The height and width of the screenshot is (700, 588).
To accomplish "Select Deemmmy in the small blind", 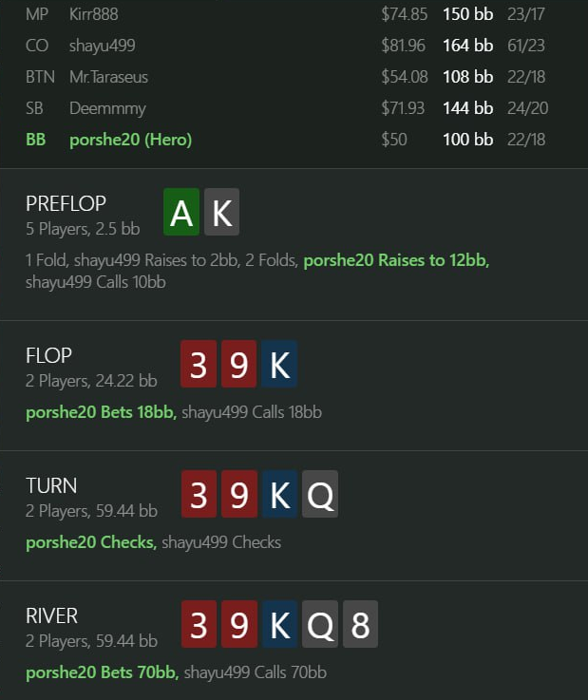I will 107,108.
